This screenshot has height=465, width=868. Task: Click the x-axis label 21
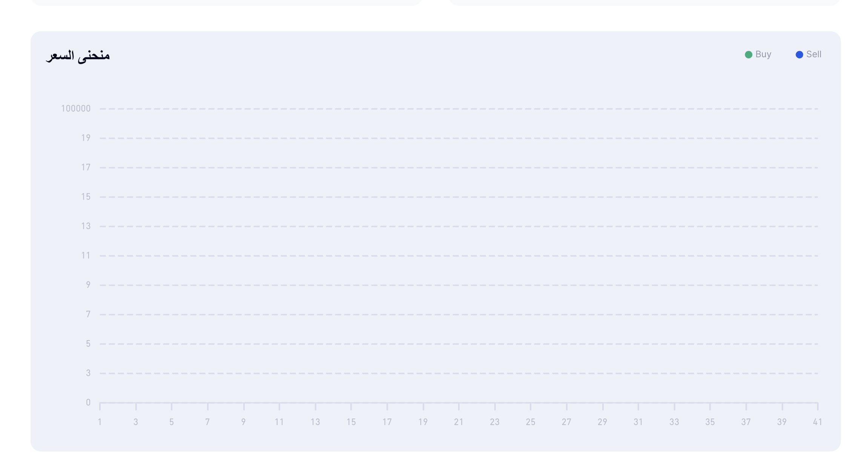pyautogui.click(x=459, y=422)
